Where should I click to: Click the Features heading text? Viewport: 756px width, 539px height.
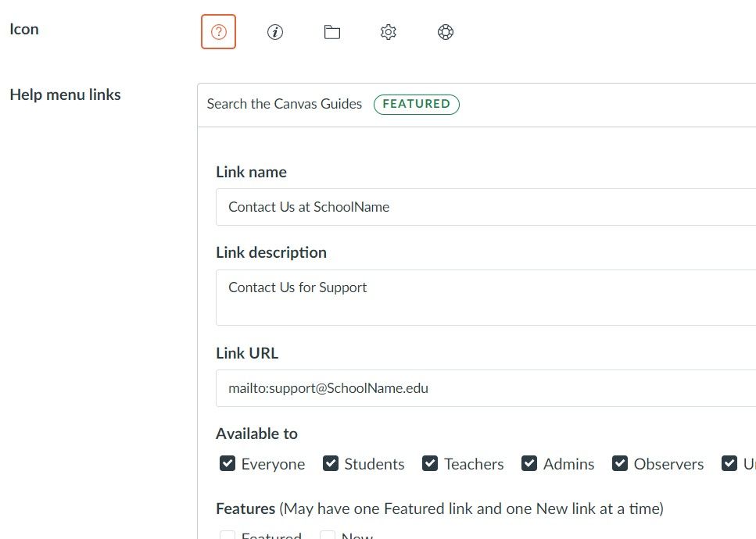(245, 509)
